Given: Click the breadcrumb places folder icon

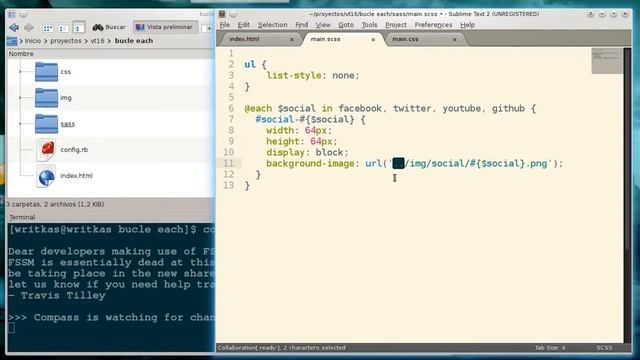Looking at the screenshot, I should [12, 41].
